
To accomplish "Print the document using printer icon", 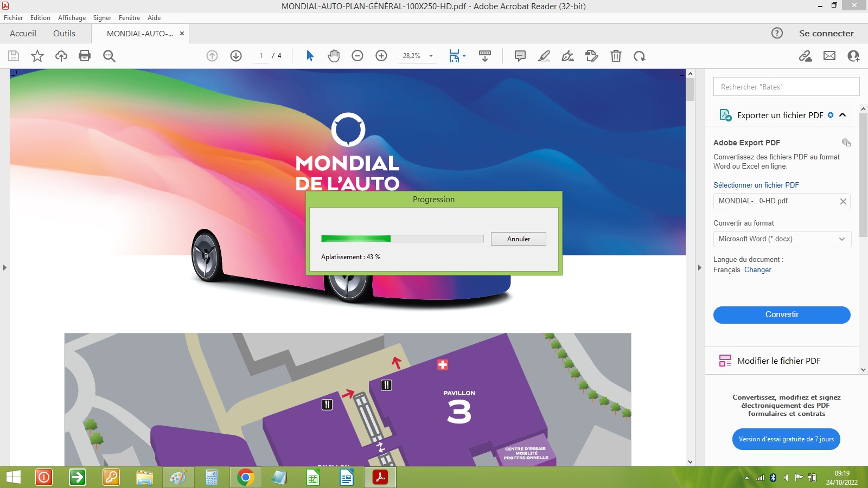I will click(85, 56).
